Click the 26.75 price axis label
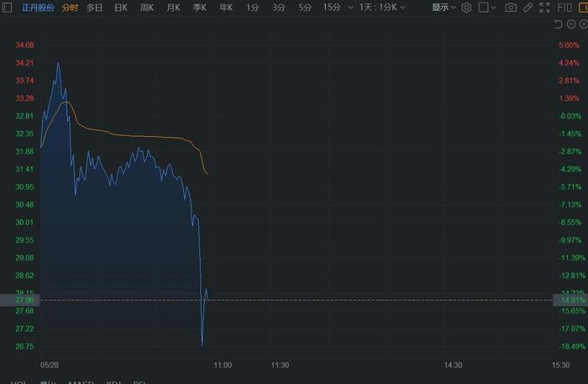Screen dimensions: 588x384 (x=24, y=346)
